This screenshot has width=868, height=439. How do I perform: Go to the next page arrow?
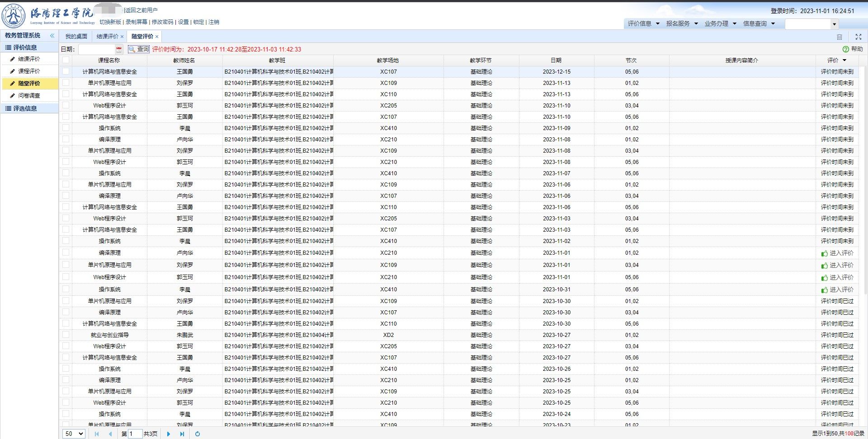pyautogui.click(x=169, y=434)
